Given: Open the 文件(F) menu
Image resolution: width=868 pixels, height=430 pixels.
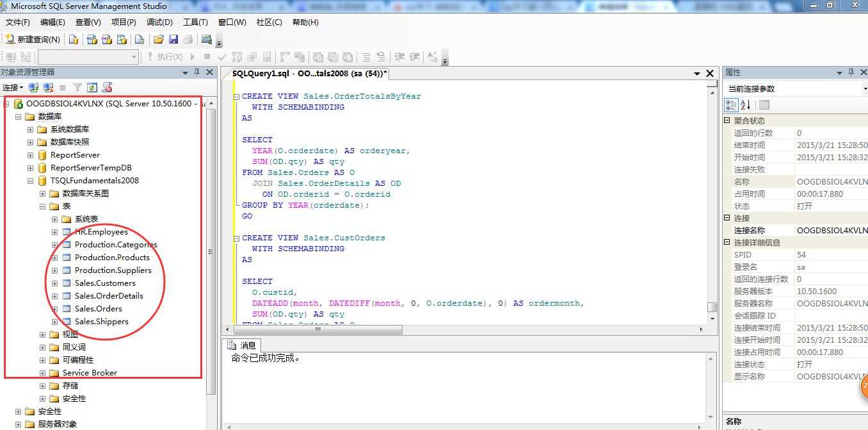Looking at the screenshot, I should click(x=18, y=22).
